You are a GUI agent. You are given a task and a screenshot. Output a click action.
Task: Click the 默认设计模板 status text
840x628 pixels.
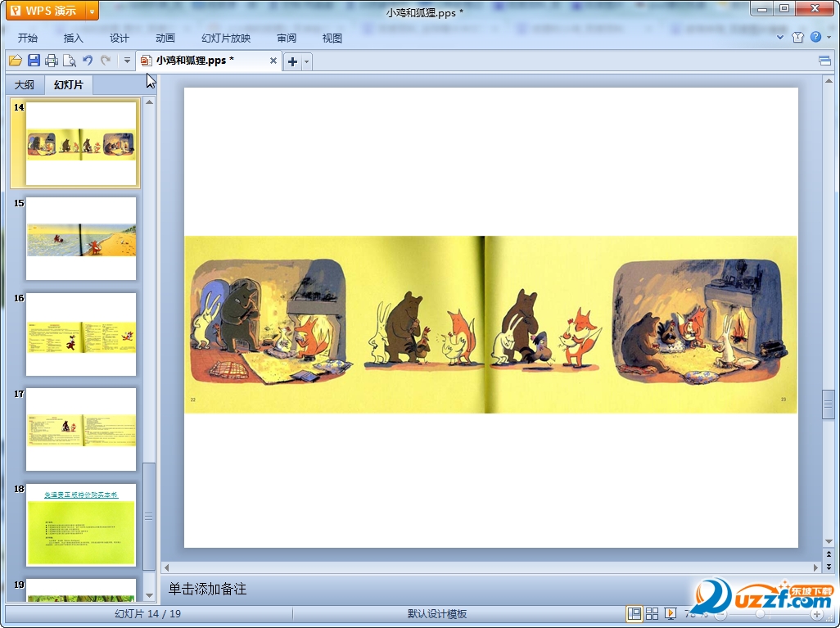[x=437, y=613]
